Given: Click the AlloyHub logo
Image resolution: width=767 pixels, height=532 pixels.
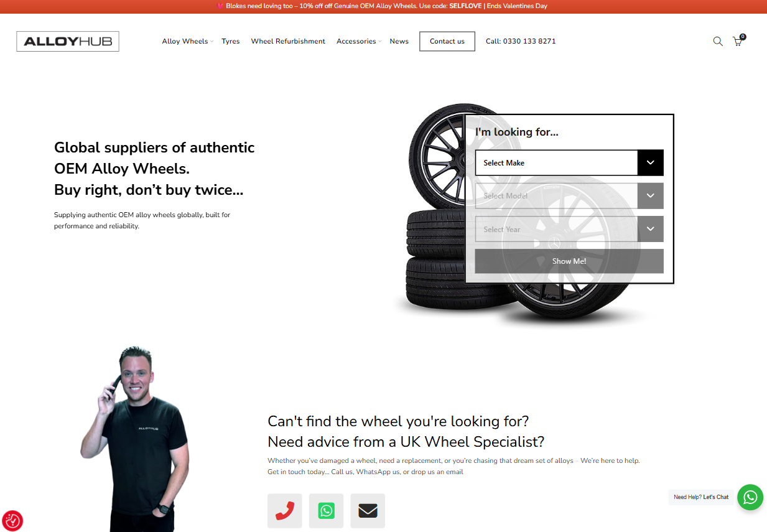Looking at the screenshot, I should 68,42.
